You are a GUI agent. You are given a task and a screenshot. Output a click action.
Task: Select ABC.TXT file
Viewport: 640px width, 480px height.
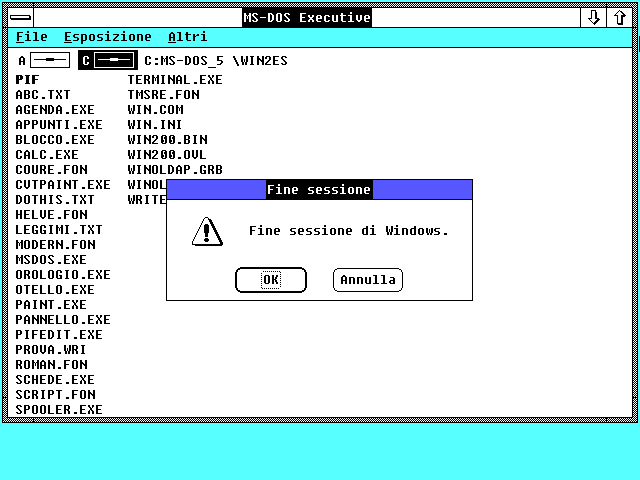43,95
